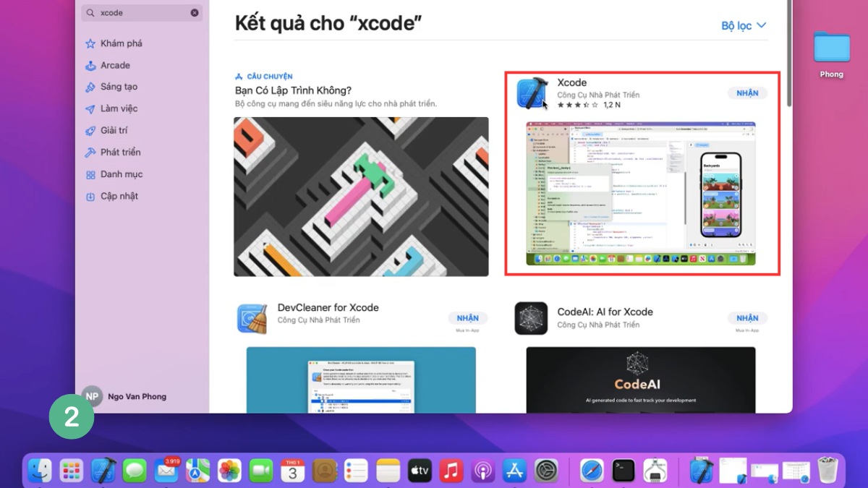The width and height of the screenshot is (868, 488).
Task: Open the DevCleaner screenshot preview
Action: [x=361, y=380]
